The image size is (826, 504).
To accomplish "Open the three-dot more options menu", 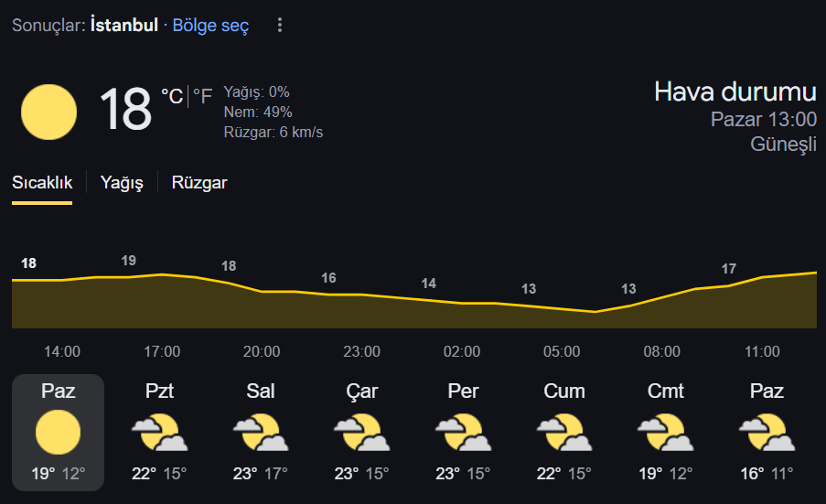I will click(280, 25).
